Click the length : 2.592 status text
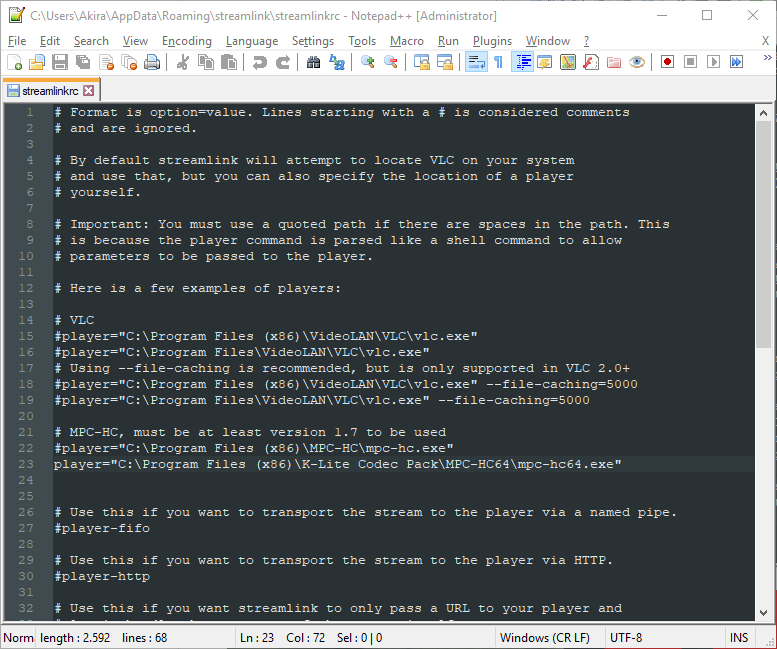777x649 pixels. pyautogui.click(x=75, y=638)
